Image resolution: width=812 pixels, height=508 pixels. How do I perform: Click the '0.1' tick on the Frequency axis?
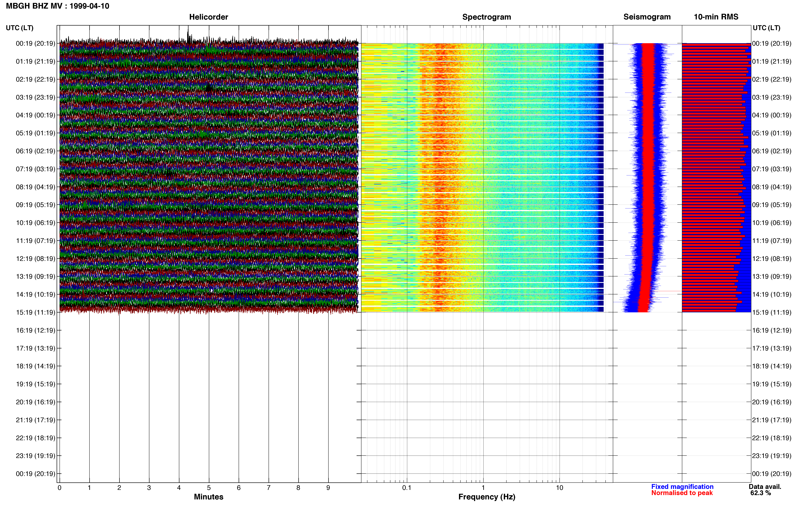click(x=407, y=488)
